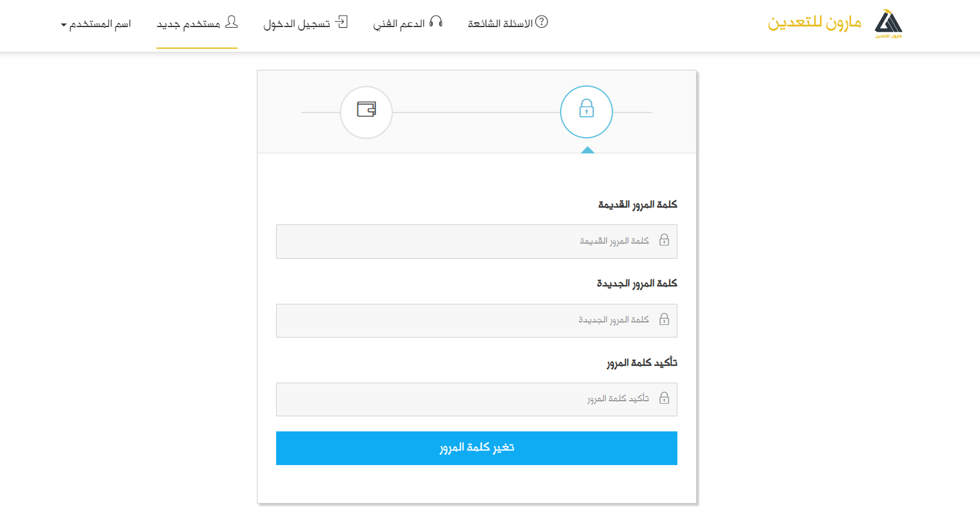Click the login arrow icon

point(342,22)
